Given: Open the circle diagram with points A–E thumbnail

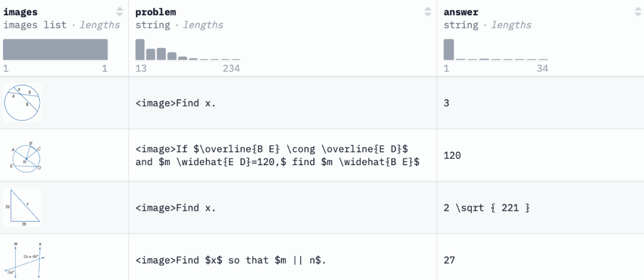Looking at the screenshot, I should (22, 156).
